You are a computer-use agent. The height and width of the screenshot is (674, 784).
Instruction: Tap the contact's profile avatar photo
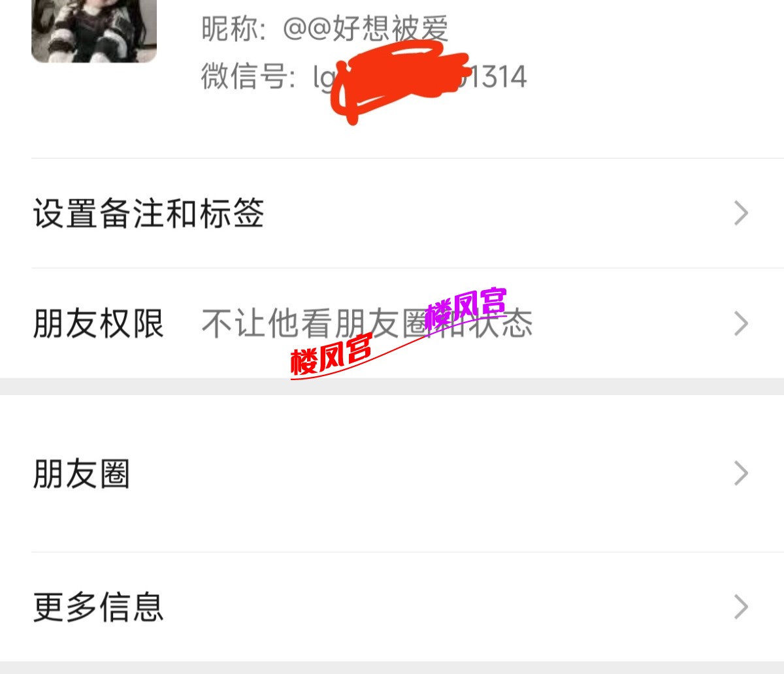[x=94, y=31]
